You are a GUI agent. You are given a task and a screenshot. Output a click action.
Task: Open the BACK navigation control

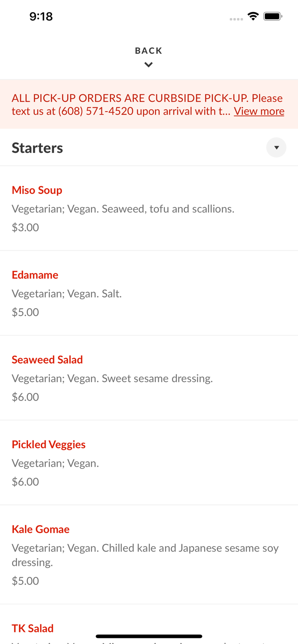148,51
